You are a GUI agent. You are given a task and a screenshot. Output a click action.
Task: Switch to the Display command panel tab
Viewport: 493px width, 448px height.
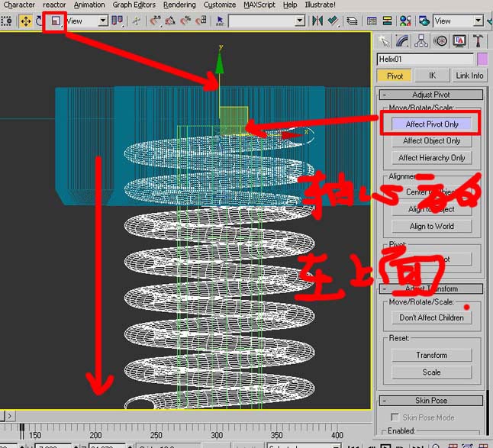coord(459,41)
